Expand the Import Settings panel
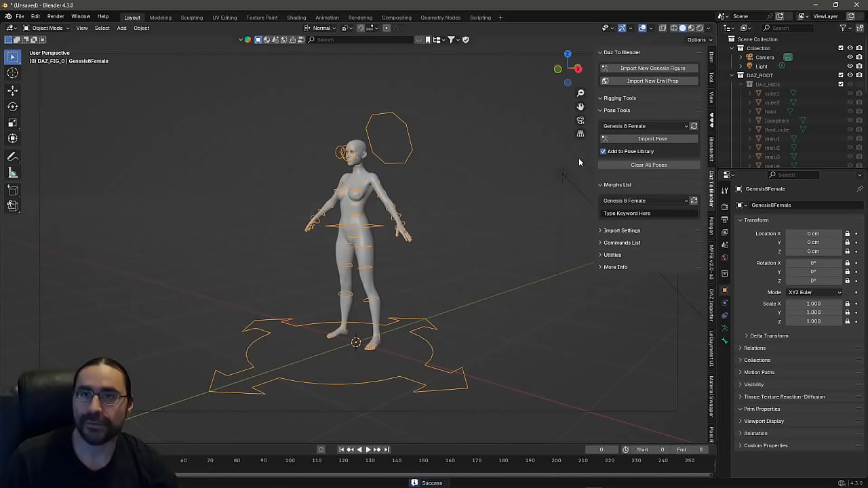The height and width of the screenshot is (488, 868). (x=621, y=230)
